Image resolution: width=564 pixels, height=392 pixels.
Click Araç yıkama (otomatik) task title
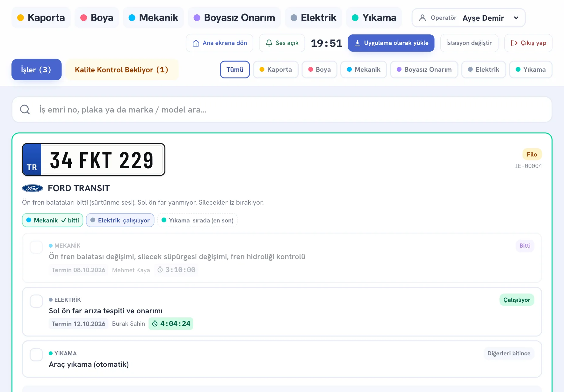click(x=89, y=364)
